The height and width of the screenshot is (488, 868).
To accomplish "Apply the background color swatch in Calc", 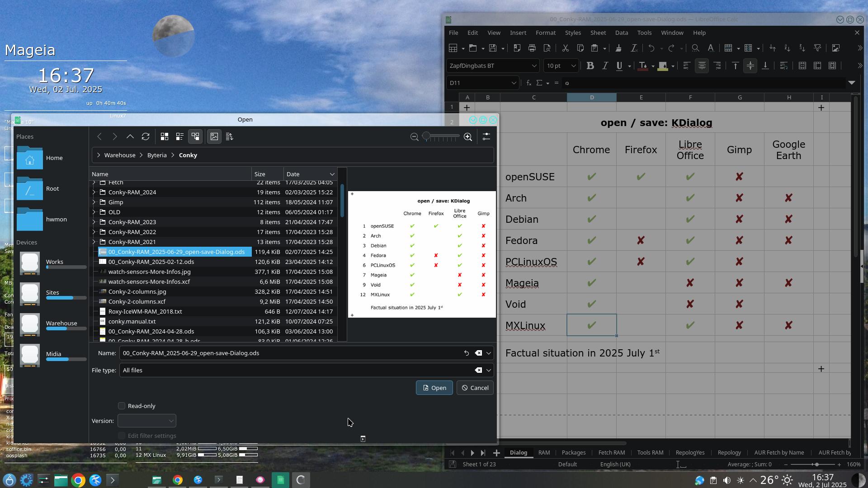I will 663,66.
